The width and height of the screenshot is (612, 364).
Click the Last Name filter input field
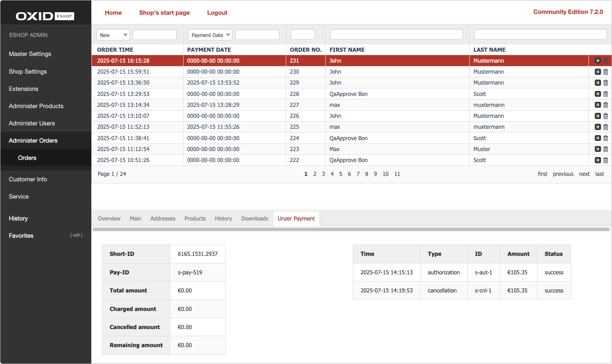(x=540, y=35)
